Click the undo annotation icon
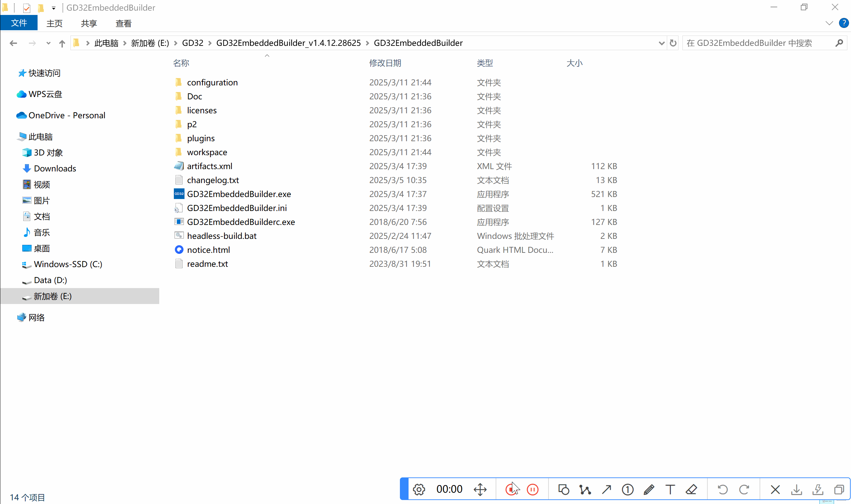851x504 pixels. point(723,489)
